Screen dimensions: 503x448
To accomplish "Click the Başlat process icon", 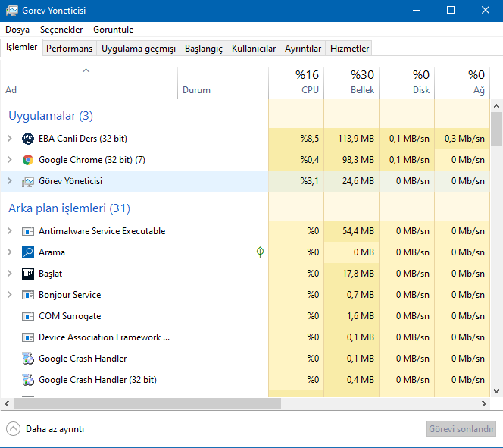I will pyautogui.click(x=28, y=274).
